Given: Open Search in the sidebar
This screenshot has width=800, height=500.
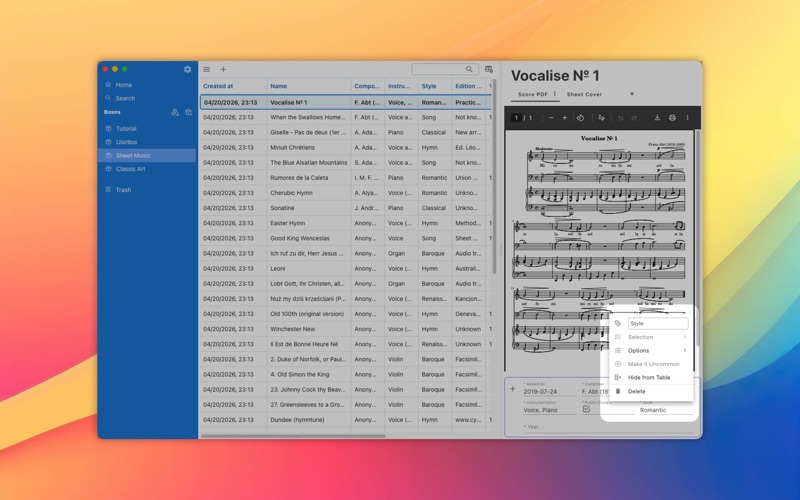Looking at the screenshot, I should tap(125, 98).
